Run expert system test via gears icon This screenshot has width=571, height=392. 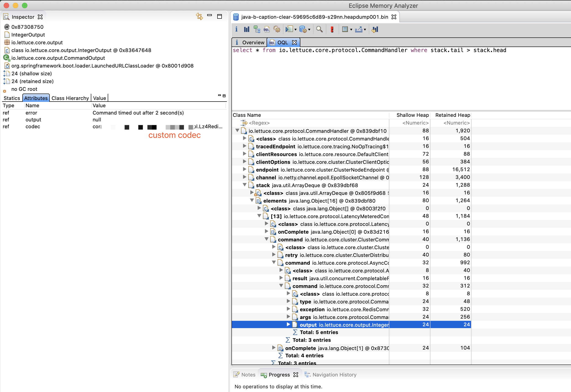277,29
